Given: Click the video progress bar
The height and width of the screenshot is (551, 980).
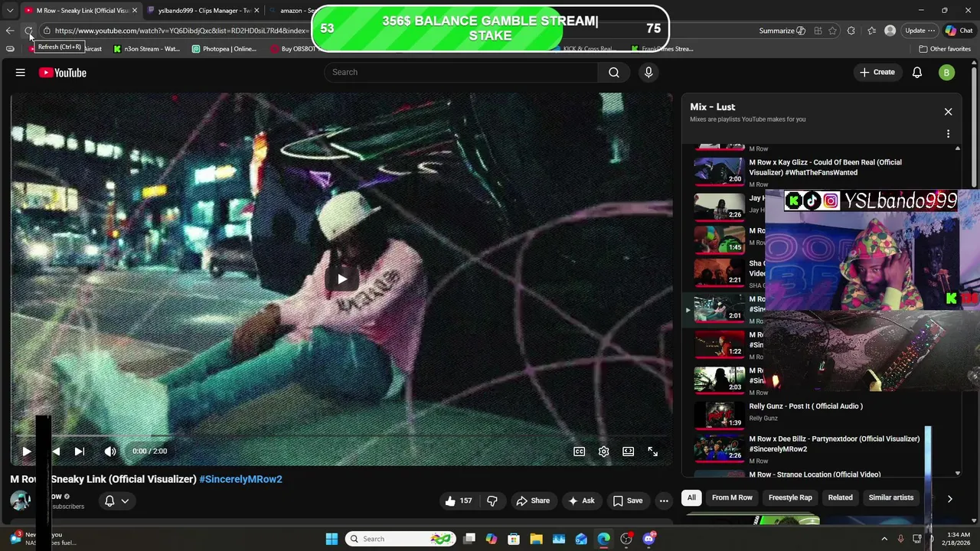Looking at the screenshot, I should coord(341,436).
